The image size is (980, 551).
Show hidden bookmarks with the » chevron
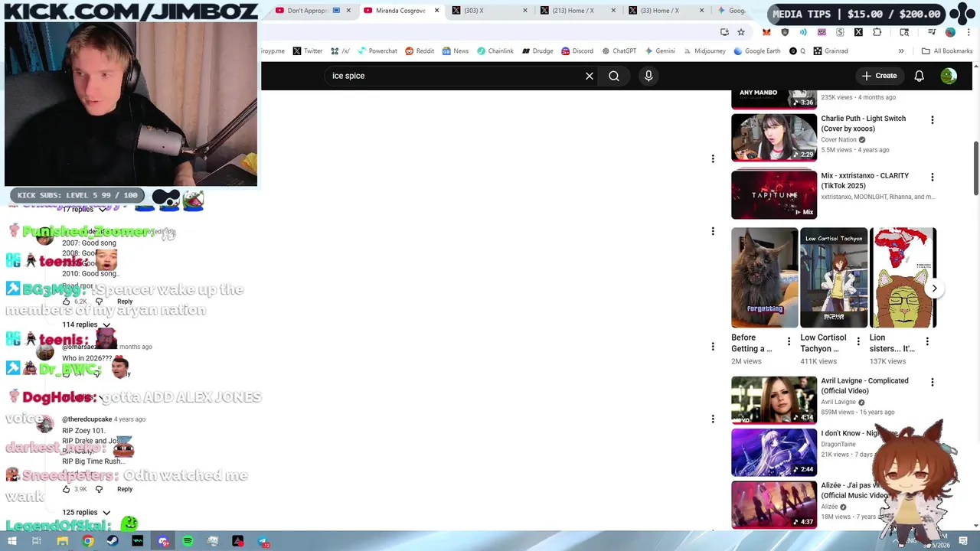[901, 51]
